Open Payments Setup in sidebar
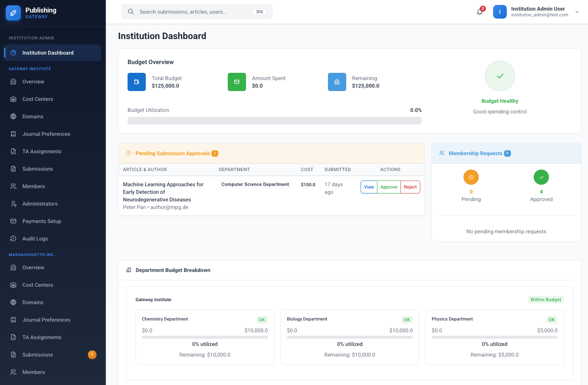 [x=41, y=221]
